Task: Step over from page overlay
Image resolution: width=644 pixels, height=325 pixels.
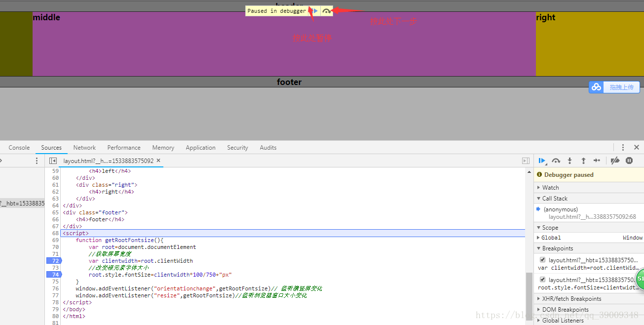Action: tap(326, 11)
